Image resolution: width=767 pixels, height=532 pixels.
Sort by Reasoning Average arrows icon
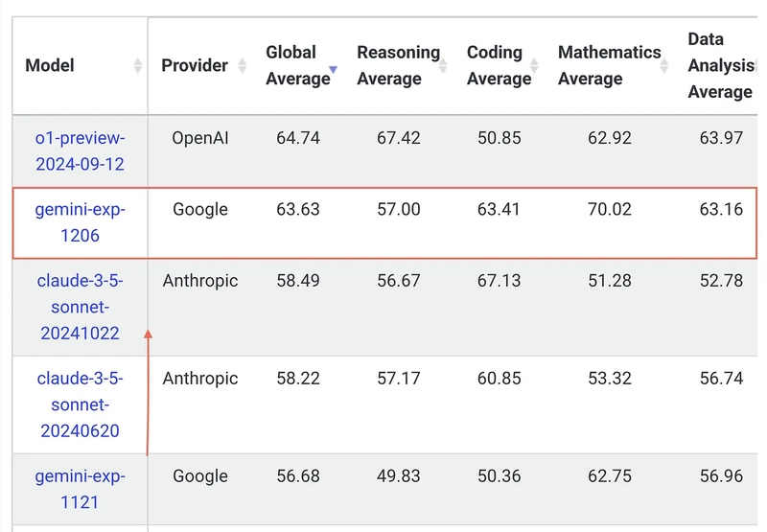pyautogui.click(x=443, y=65)
